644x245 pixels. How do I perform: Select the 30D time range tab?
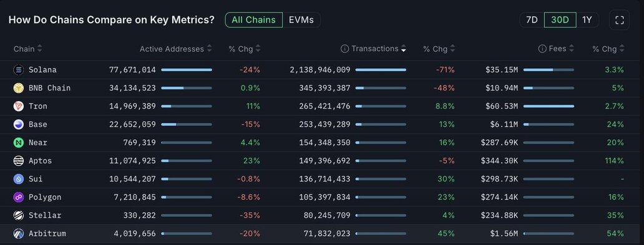pos(560,20)
